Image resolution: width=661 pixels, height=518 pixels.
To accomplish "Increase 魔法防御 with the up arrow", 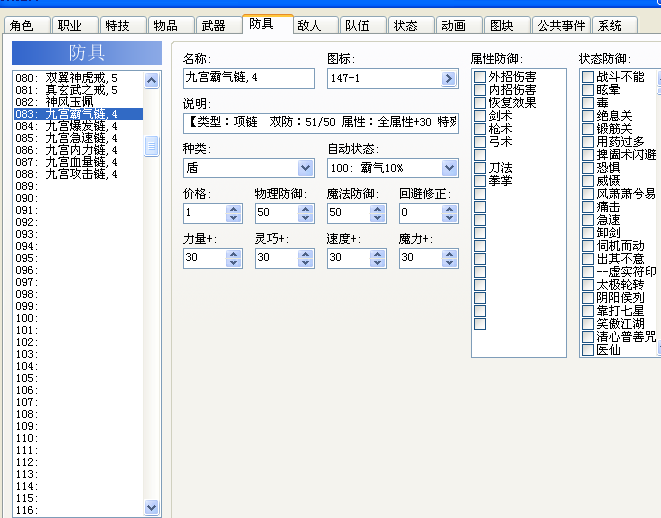I will coord(378,209).
